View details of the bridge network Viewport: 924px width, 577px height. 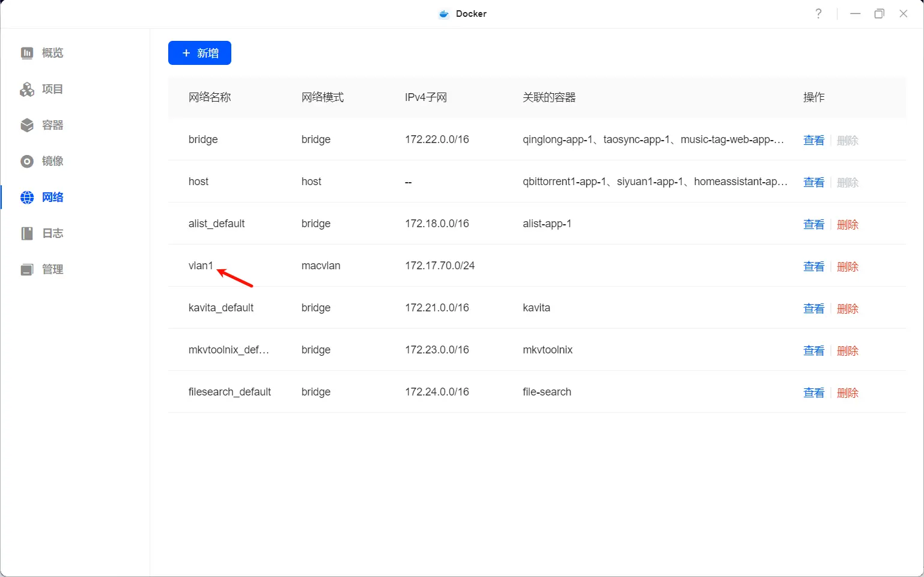(x=813, y=140)
